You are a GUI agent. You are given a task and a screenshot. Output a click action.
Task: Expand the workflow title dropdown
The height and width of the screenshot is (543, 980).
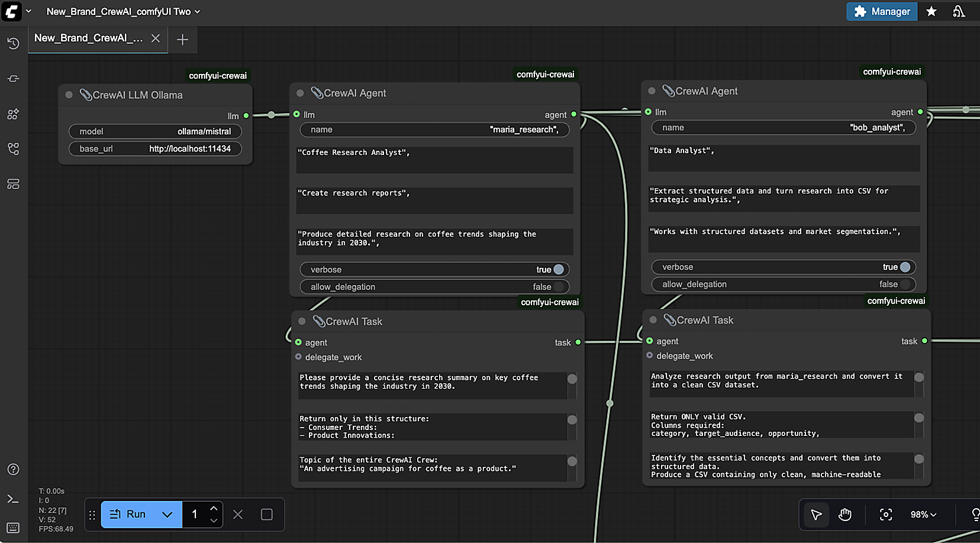pos(198,12)
